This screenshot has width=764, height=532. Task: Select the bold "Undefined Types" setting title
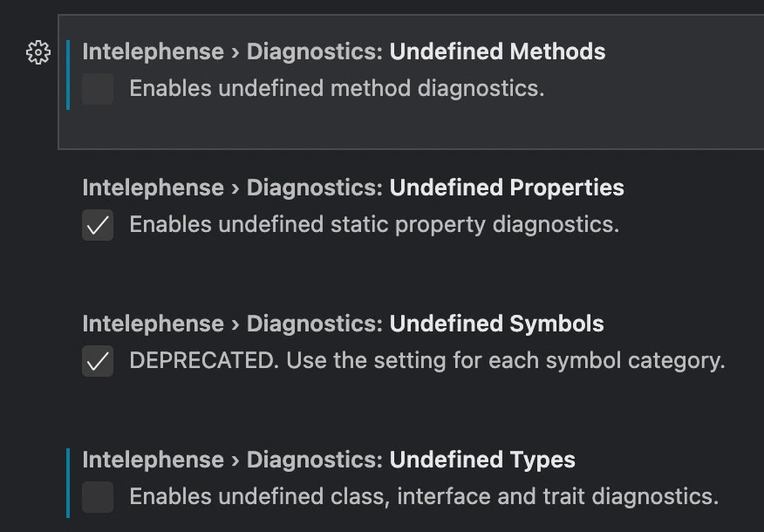coord(482,460)
